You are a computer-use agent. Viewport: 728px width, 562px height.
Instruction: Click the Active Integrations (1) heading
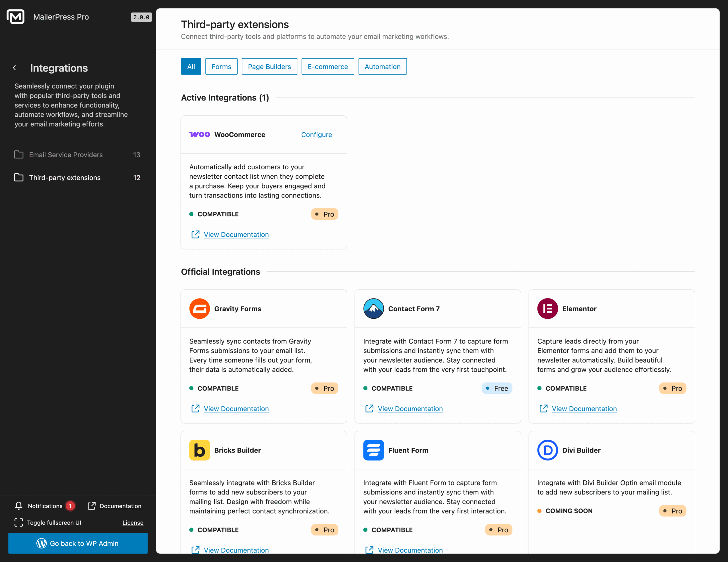click(x=225, y=97)
